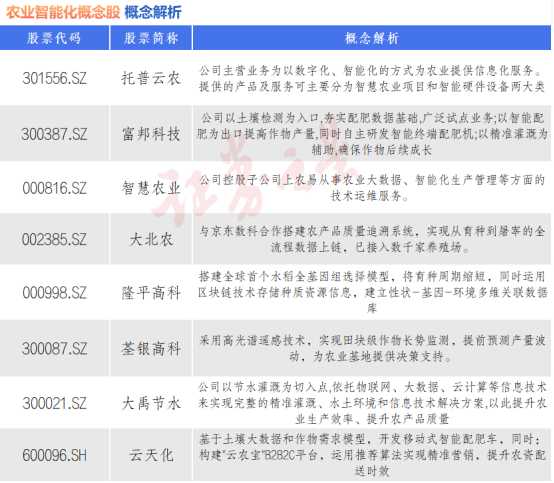Click stock name 富邦科技
The image size is (554, 483).
[151, 134]
